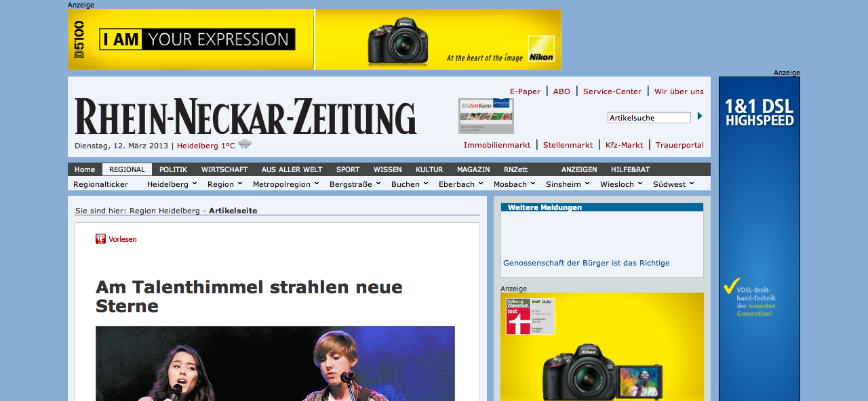Open the E-Paper link
The height and width of the screenshot is (401, 868).
point(525,91)
